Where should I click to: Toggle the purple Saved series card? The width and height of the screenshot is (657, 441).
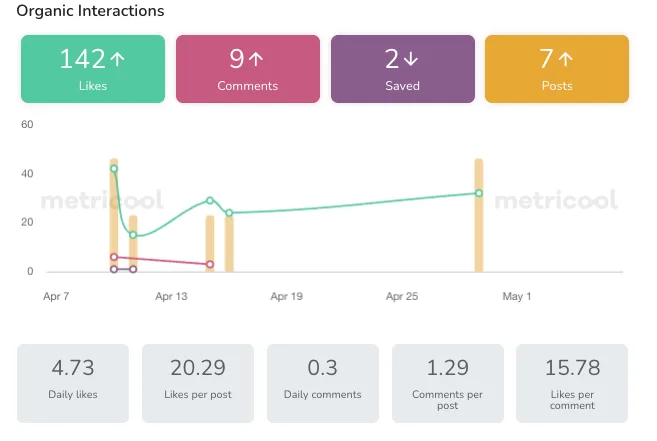(x=402, y=69)
